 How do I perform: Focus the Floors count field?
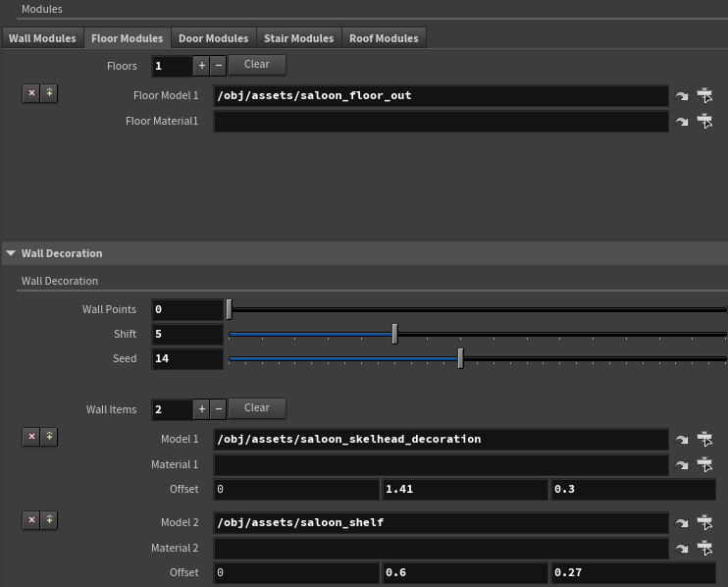pos(172,66)
